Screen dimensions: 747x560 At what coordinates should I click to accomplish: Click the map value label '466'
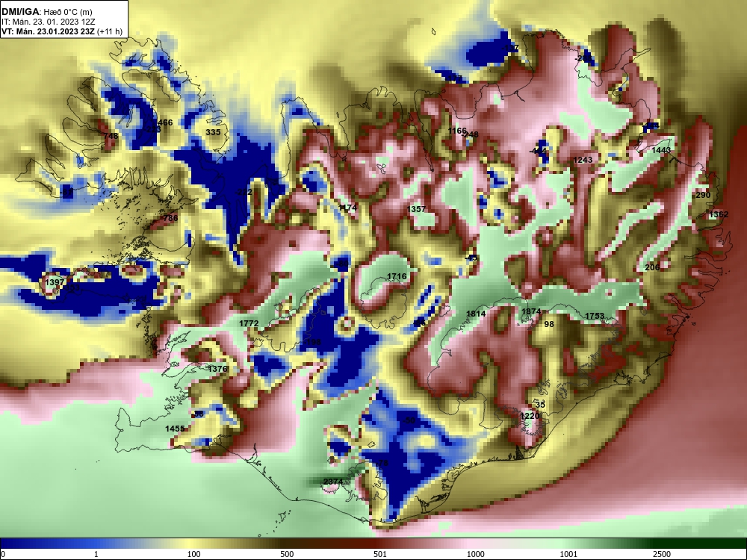pyautogui.click(x=165, y=123)
